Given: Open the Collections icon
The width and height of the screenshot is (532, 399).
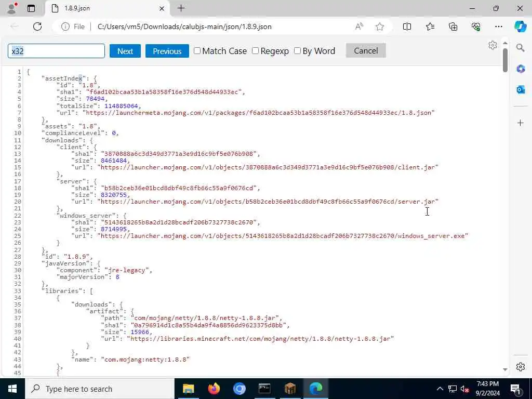Looking at the screenshot, I should pos(453,26).
